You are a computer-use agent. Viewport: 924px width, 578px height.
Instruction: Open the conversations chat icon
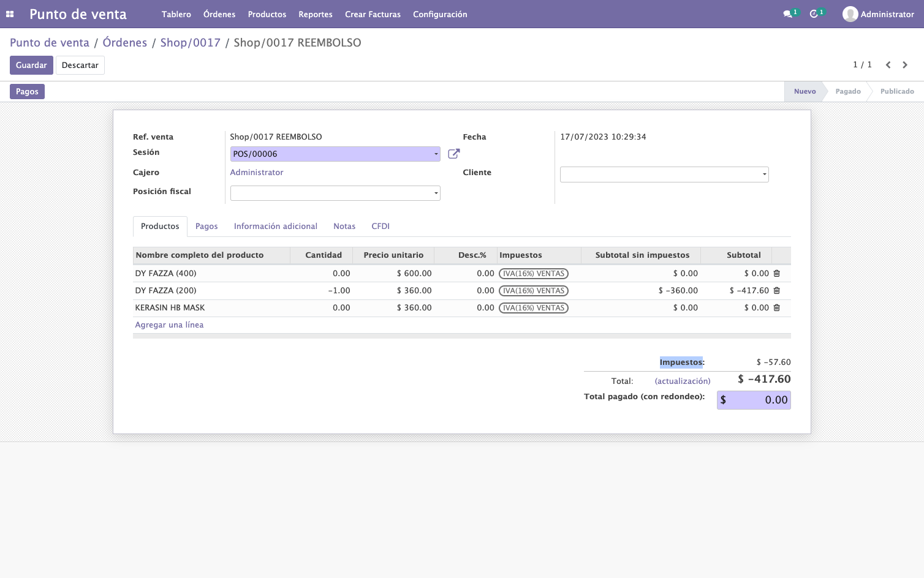787,14
